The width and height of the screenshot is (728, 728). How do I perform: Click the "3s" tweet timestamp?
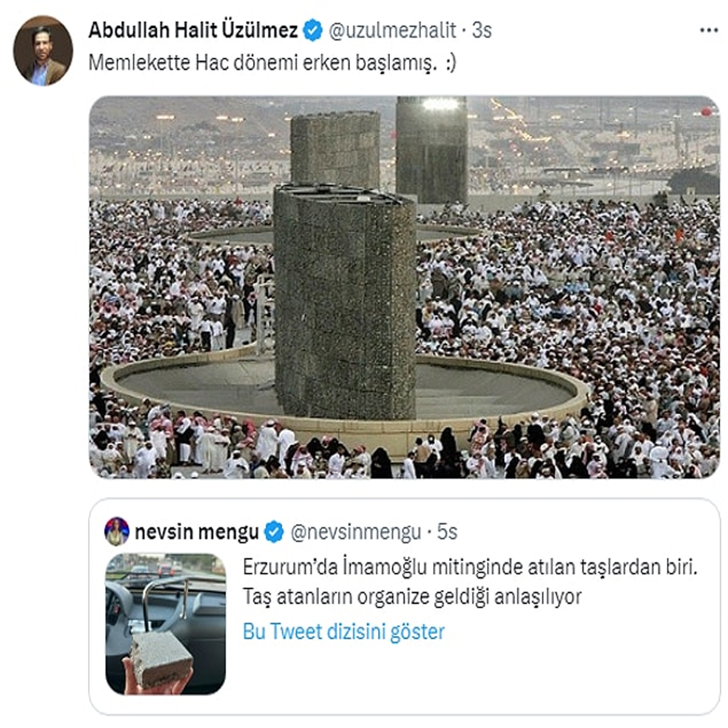pyautogui.click(x=482, y=30)
